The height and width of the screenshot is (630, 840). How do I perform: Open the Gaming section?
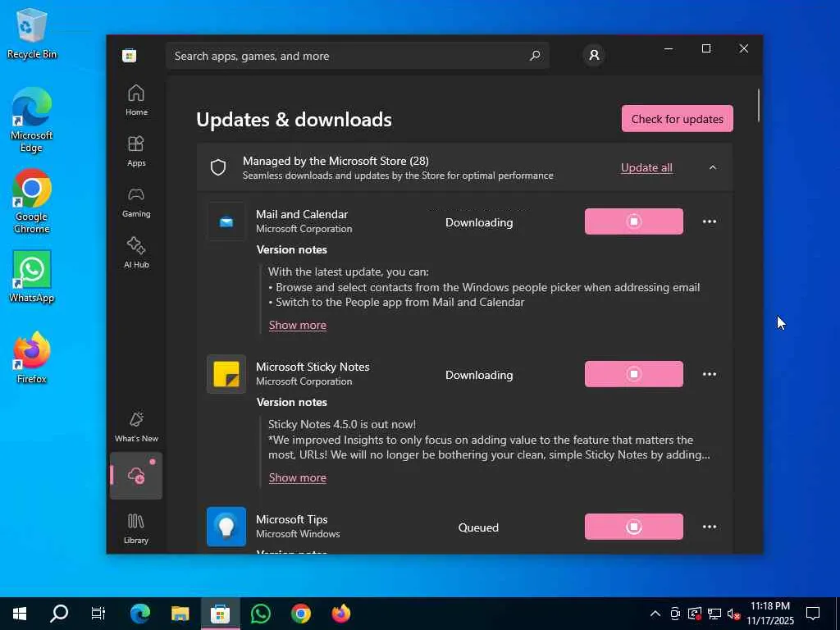click(x=136, y=202)
